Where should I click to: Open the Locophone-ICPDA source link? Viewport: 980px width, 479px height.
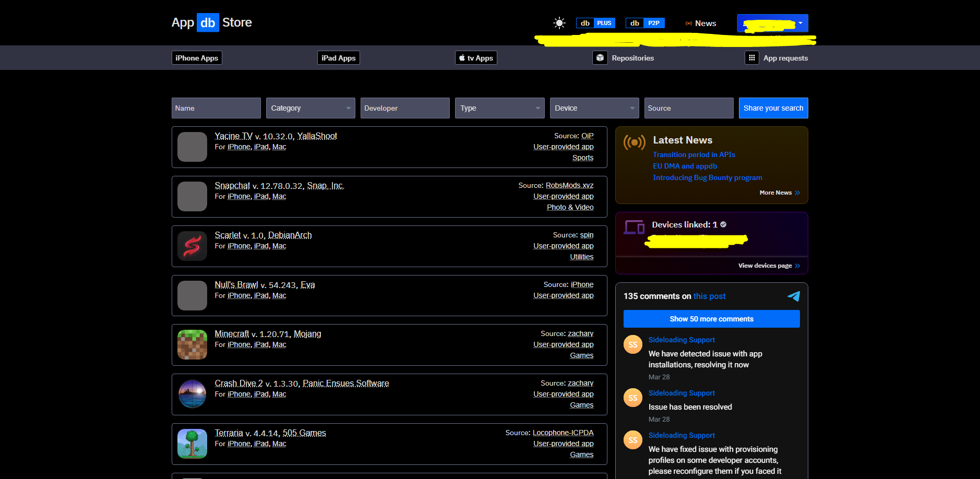click(563, 433)
